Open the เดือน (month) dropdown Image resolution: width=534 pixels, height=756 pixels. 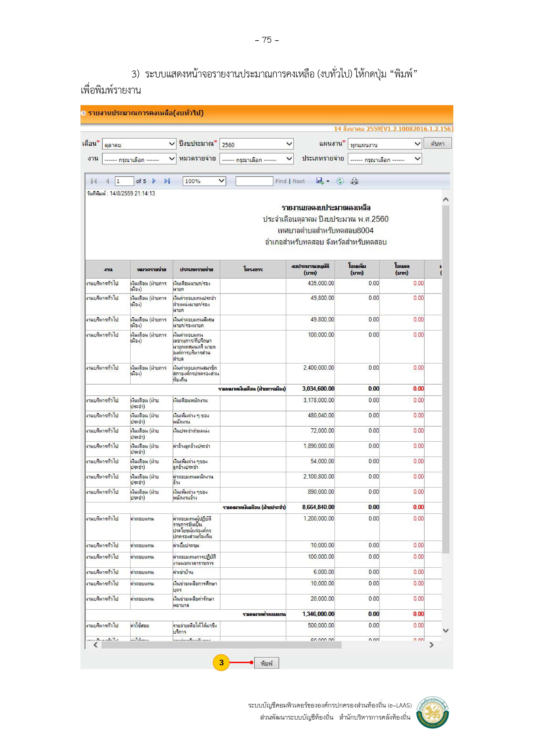139,144
